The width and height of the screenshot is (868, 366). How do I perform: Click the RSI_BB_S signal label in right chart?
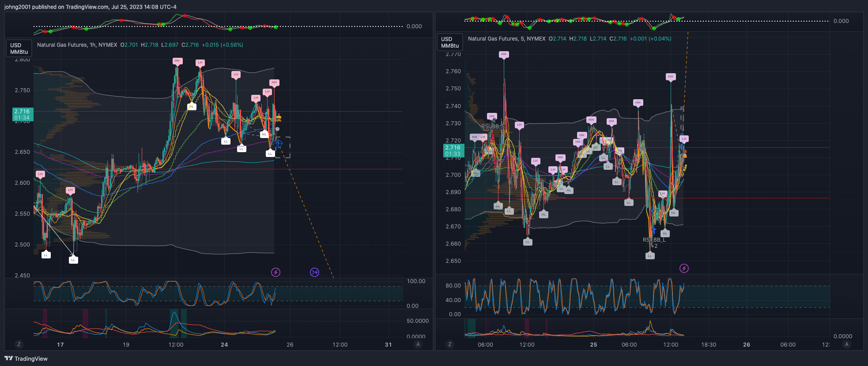coord(493,127)
